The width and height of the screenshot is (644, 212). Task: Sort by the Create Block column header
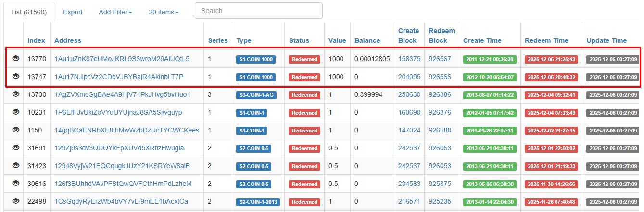tap(408, 36)
